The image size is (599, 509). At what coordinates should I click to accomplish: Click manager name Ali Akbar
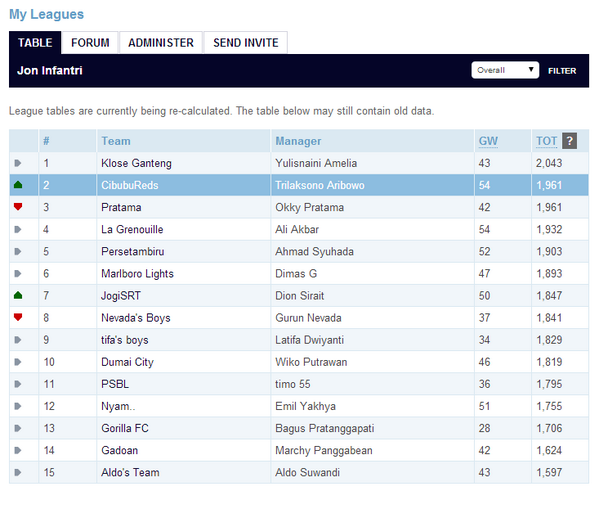297,229
